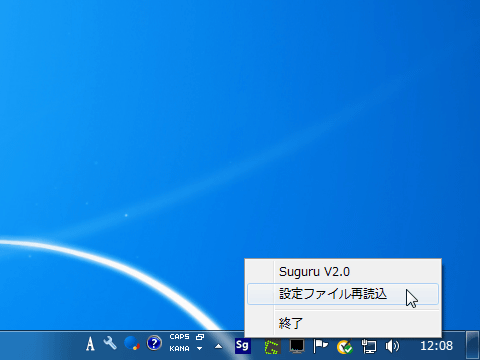480x360 pixels.
Task: Open language bar options down arrow
Action: coord(199,349)
